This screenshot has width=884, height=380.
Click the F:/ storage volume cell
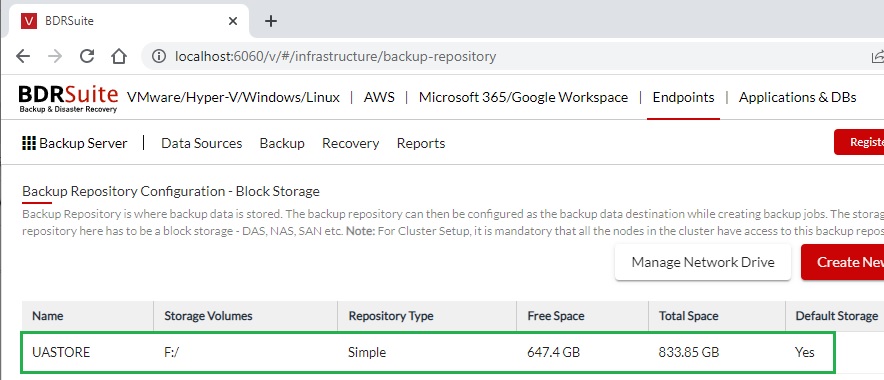coord(171,352)
